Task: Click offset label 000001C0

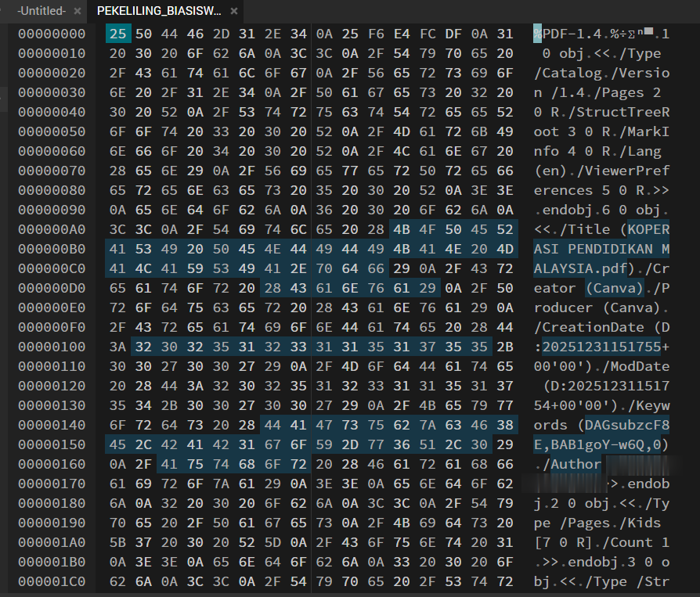Action: [52, 581]
